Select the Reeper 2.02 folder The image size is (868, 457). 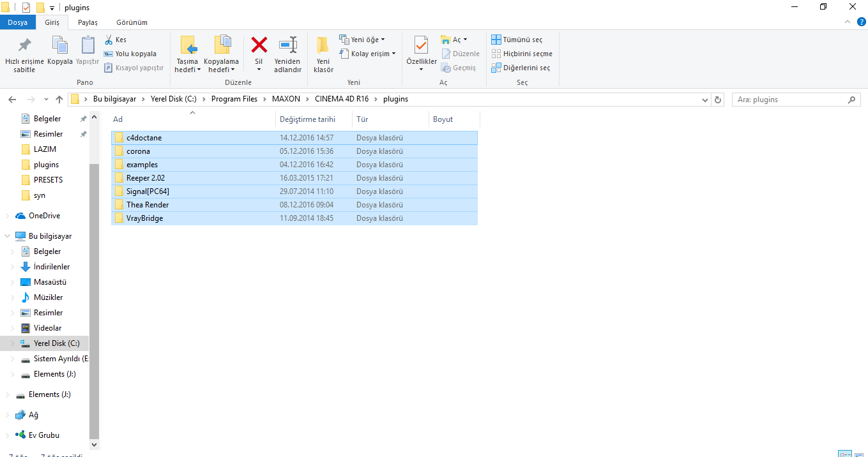pyautogui.click(x=294, y=178)
